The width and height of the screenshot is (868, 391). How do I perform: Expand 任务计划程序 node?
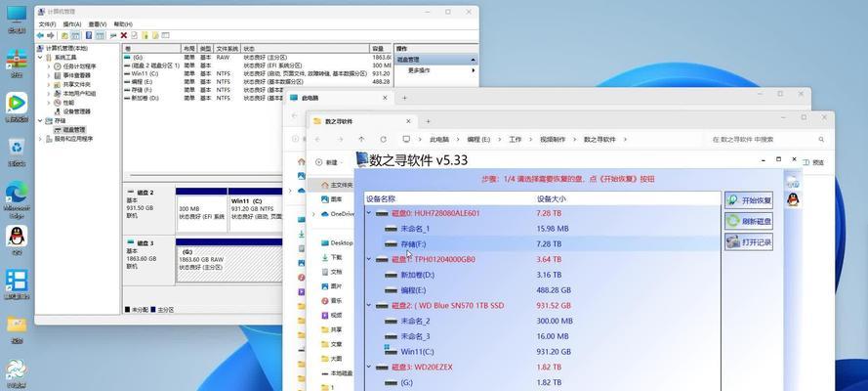(x=48, y=65)
